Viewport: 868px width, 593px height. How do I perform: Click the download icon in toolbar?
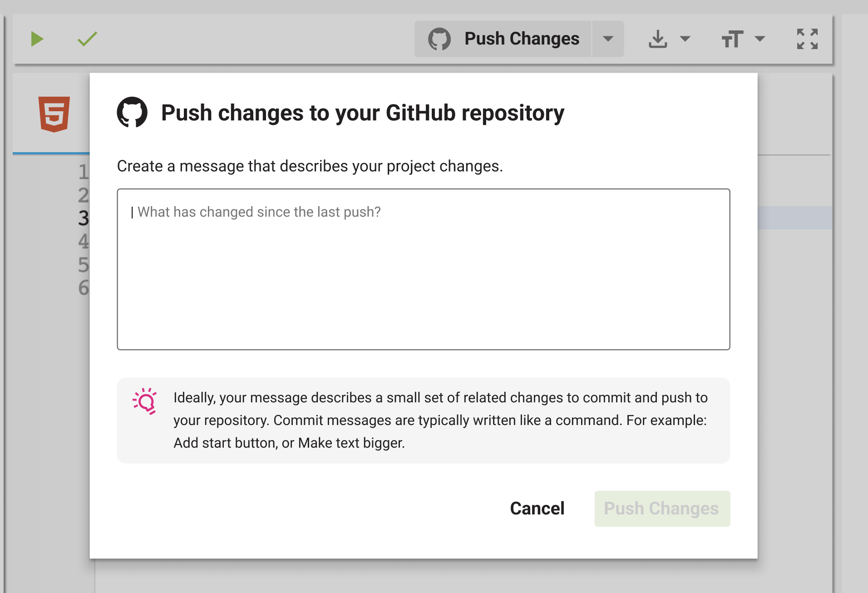[x=658, y=39]
